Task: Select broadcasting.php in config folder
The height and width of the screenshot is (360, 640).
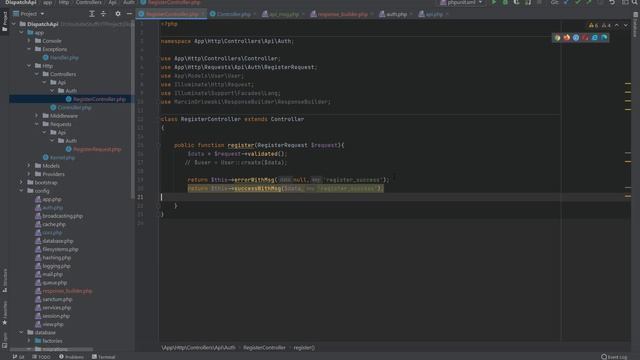Action: [x=62, y=216]
